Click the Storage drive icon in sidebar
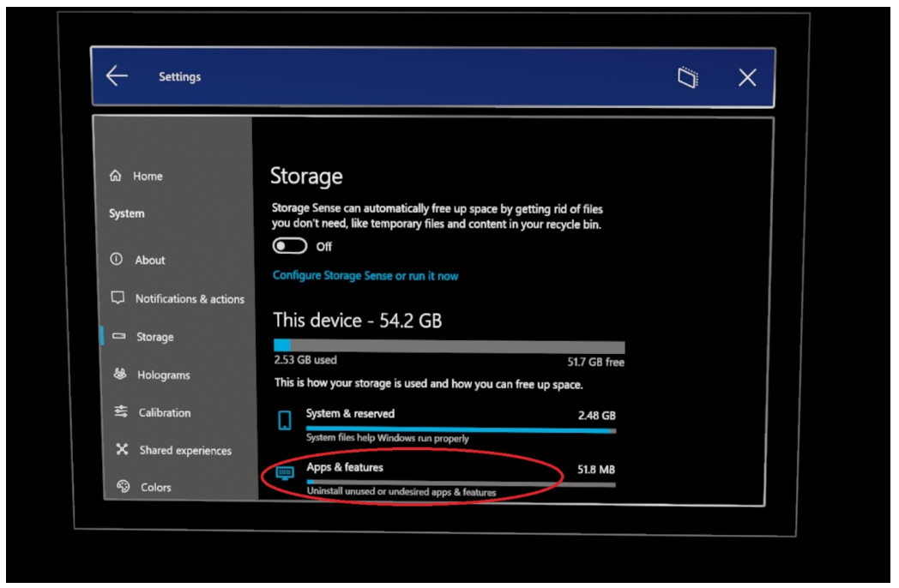The width and height of the screenshot is (899, 588). pyautogui.click(x=119, y=336)
